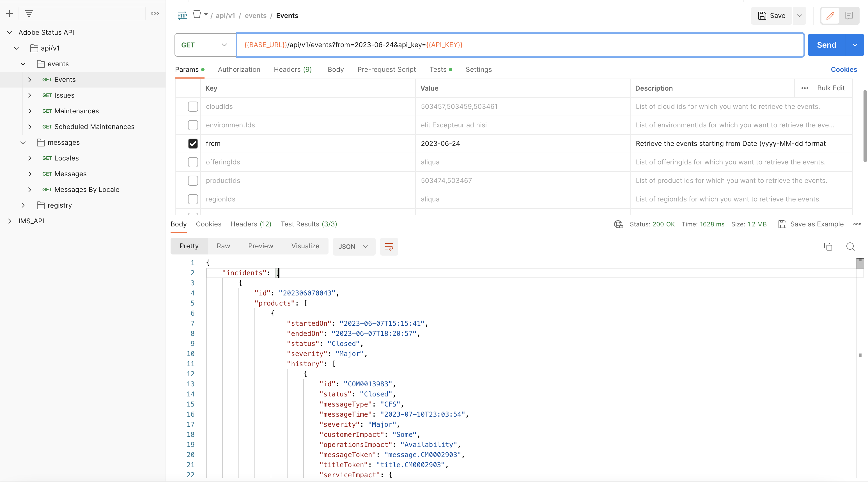Click the network globe icon beside Status
Viewport: 868px width, 482px height.
point(618,224)
